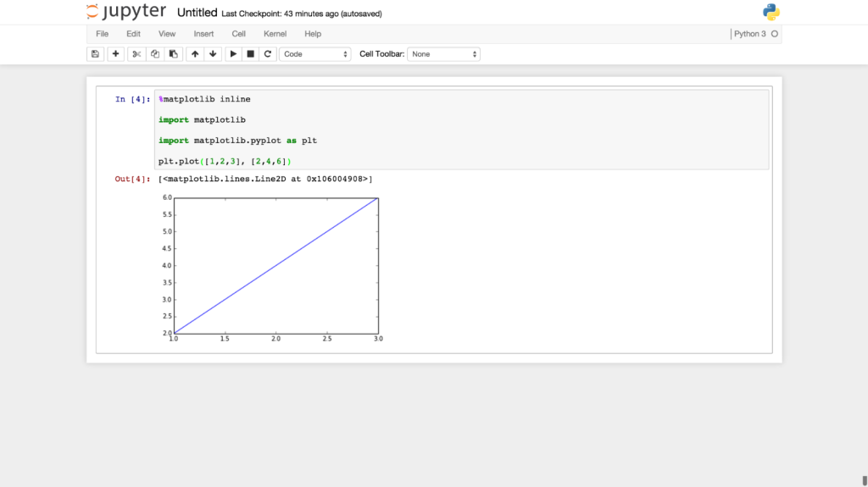Move selected cell up arrow
This screenshot has width=868, height=487.
click(195, 54)
